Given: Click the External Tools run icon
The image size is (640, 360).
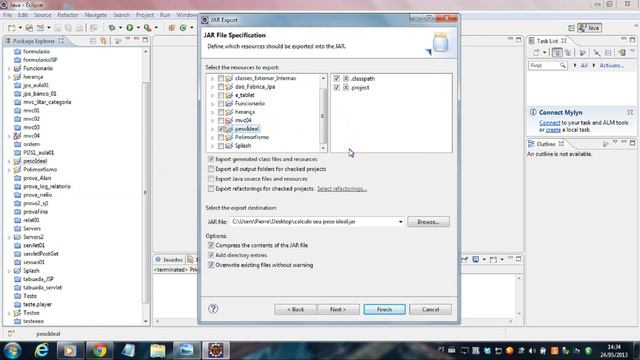Looking at the screenshot, I should (x=147, y=28).
